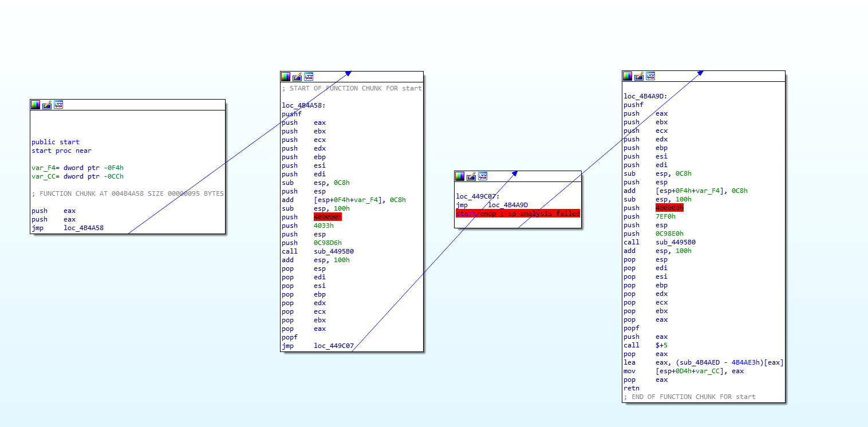Select 'FUNCTION CHUNK AT 004B4A58' comment
Viewport: 868px width, 427px height.
128,193
